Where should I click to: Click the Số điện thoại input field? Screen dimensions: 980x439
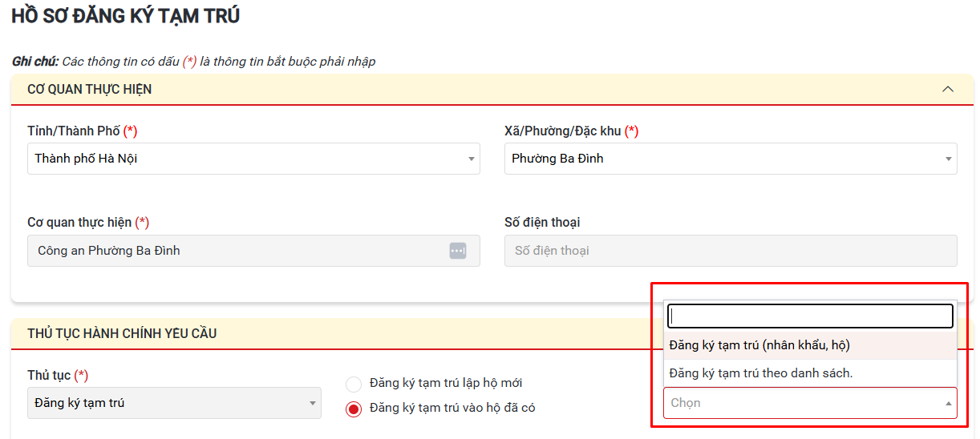coord(730,251)
